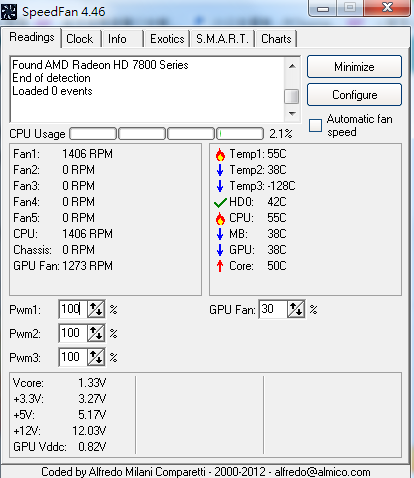
Task: Click the first CPU usage bar
Action: (x=93, y=134)
